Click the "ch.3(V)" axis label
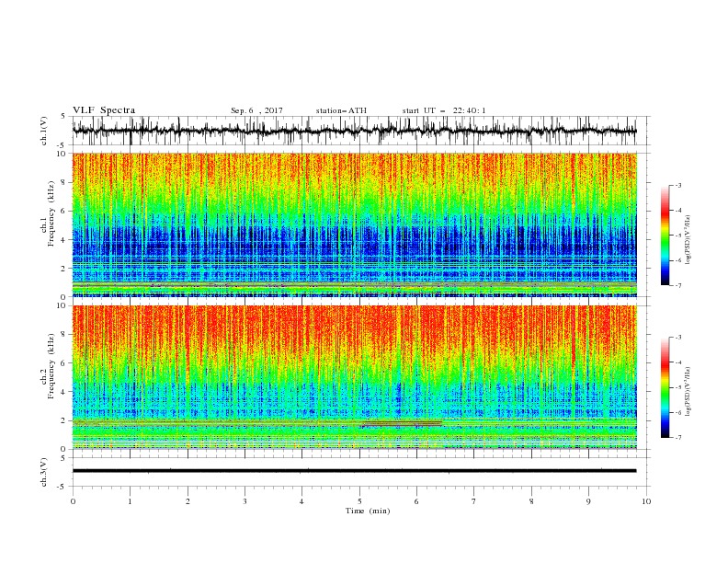 click(44, 472)
